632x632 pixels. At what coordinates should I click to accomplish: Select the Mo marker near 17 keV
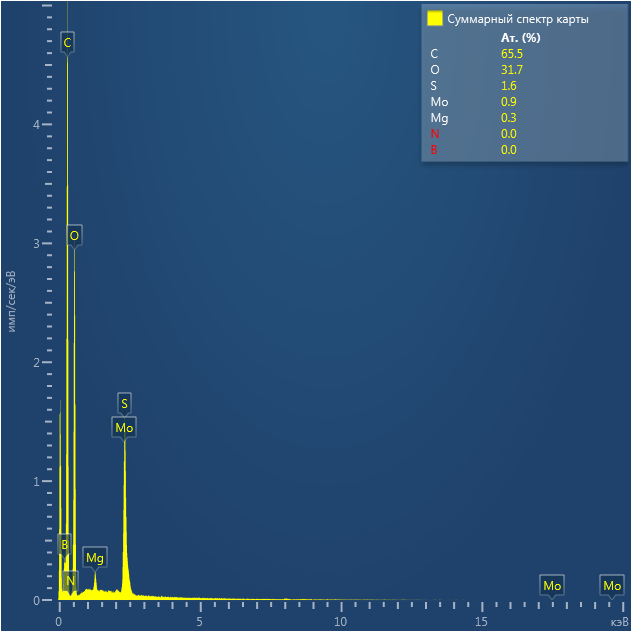[x=552, y=585]
